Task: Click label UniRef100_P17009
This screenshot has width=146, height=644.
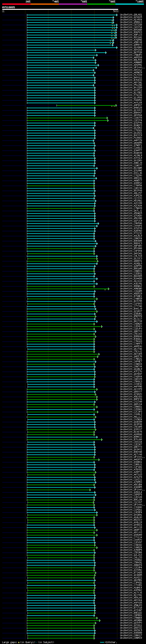Action: [131, 75]
